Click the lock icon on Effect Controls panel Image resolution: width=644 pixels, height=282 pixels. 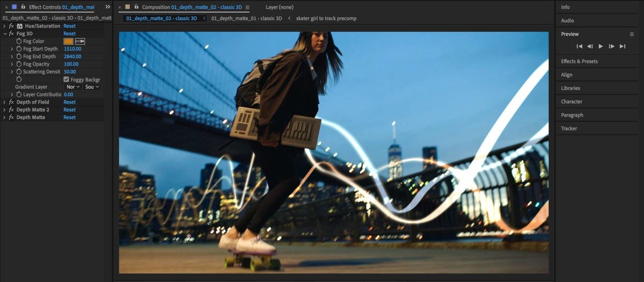[23, 7]
